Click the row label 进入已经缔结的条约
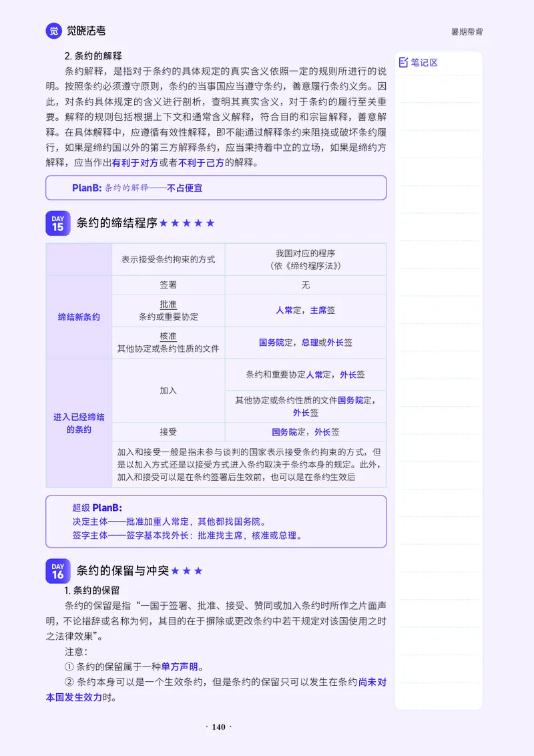The height and width of the screenshot is (756, 534). click(79, 423)
